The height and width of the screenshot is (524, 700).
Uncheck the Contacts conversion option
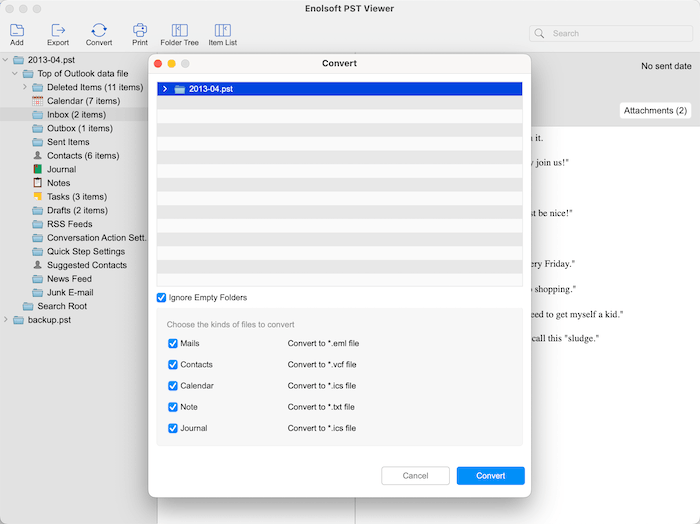173,365
